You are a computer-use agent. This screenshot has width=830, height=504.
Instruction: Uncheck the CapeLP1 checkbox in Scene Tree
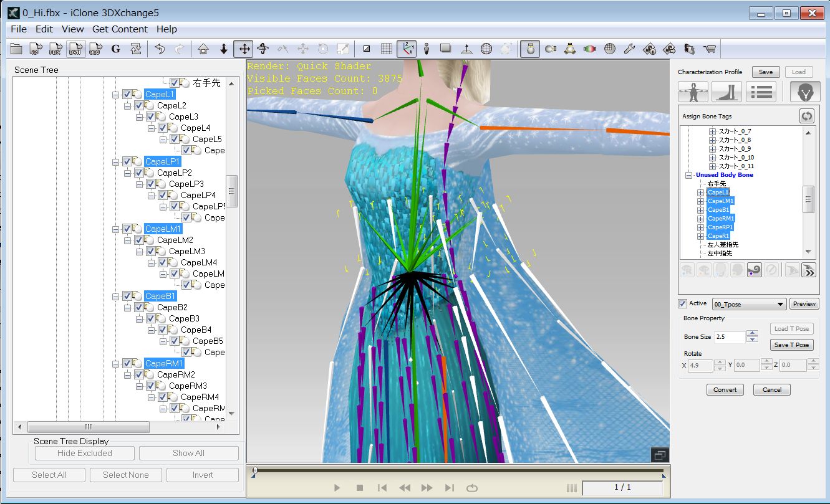[127, 161]
